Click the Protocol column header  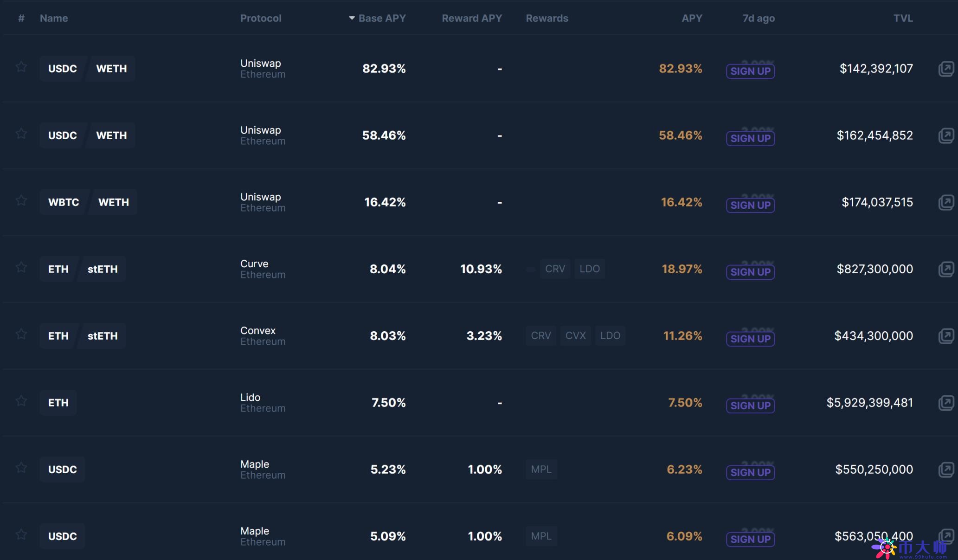point(261,18)
